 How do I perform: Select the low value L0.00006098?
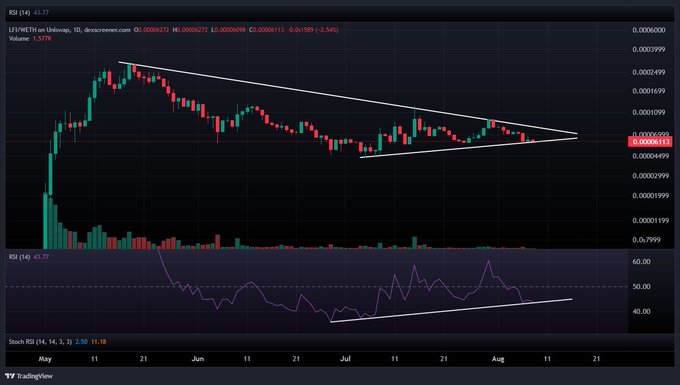228,30
